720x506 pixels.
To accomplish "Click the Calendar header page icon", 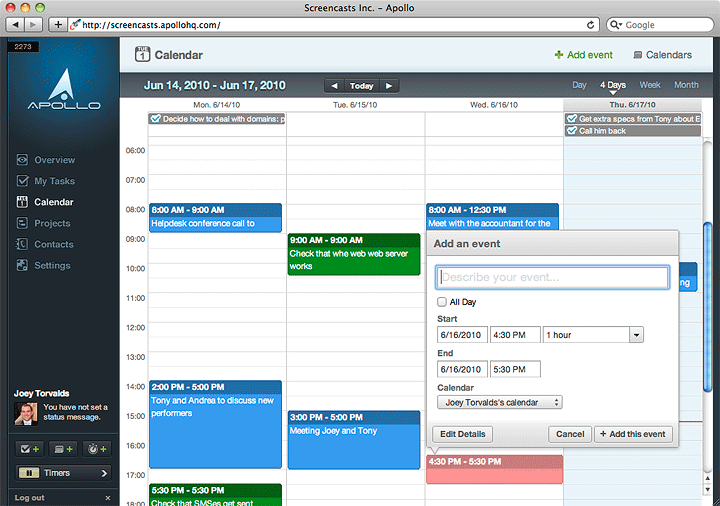I will click(142, 55).
